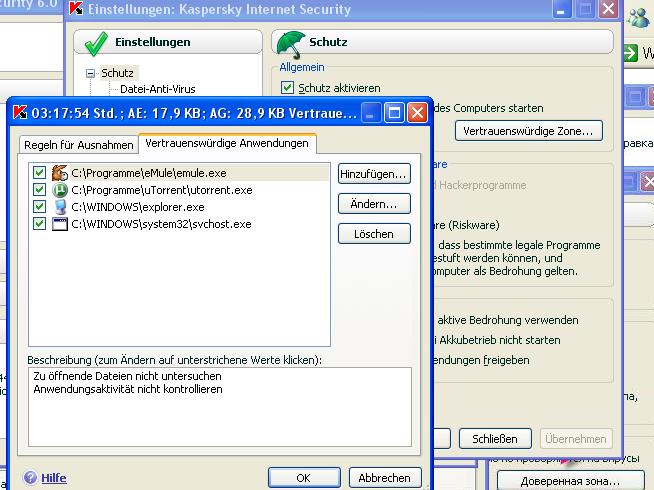Click the Hinzufügen button

[374, 174]
